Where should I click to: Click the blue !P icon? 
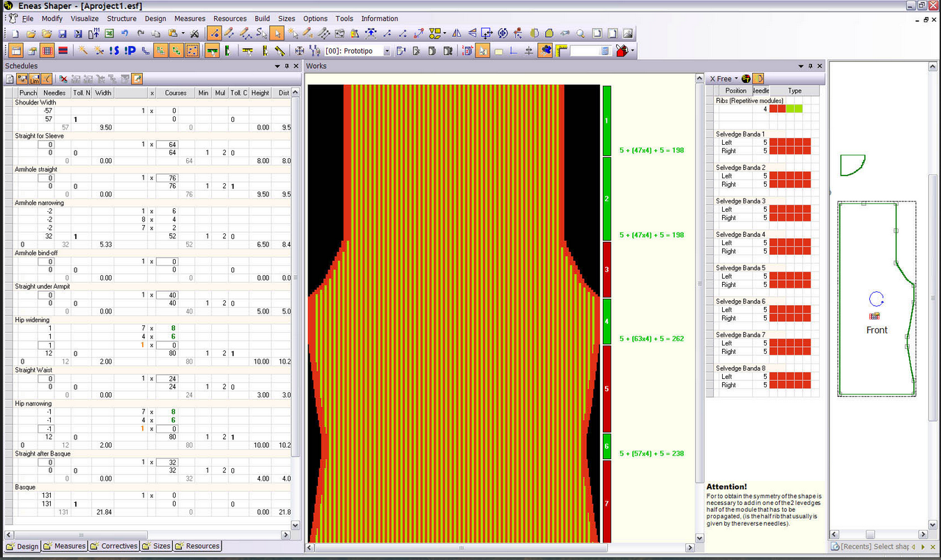point(130,51)
